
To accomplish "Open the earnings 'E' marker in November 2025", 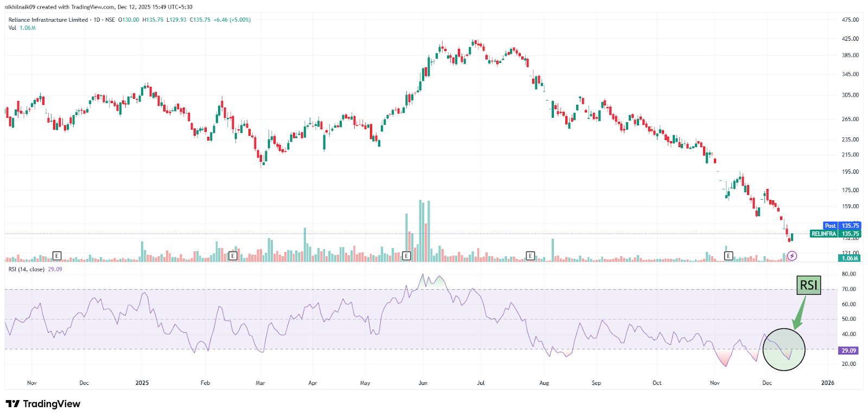I will coord(729,256).
